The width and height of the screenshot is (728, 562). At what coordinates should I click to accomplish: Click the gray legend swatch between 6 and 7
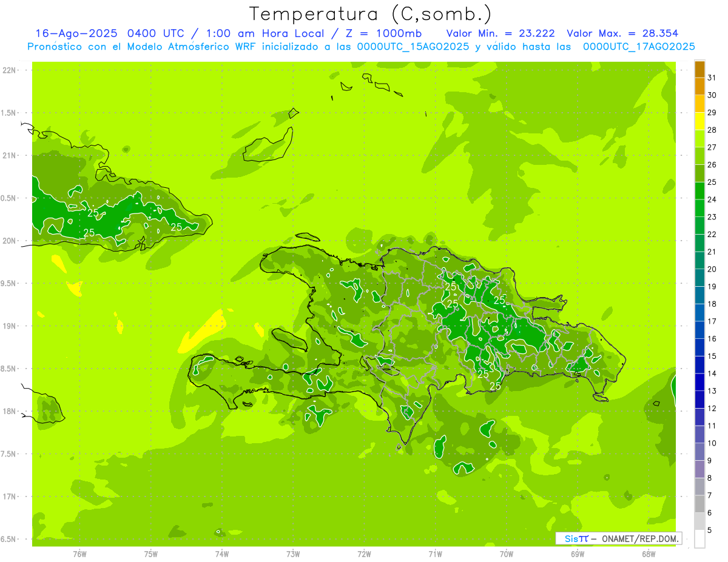(699, 504)
